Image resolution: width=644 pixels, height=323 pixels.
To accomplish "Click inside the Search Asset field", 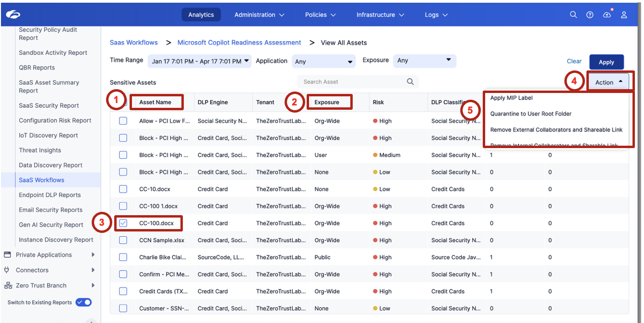I will (350, 82).
